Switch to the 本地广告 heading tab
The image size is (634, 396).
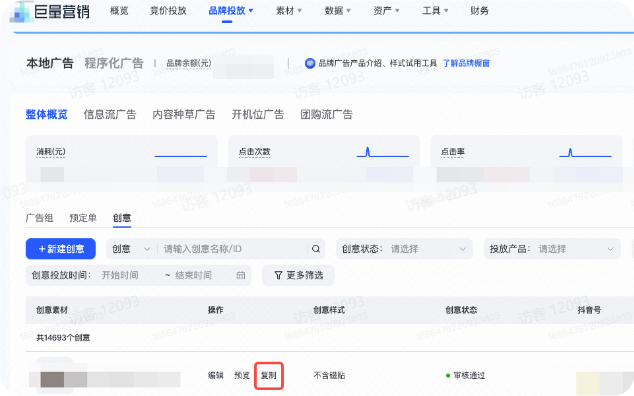point(50,63)
